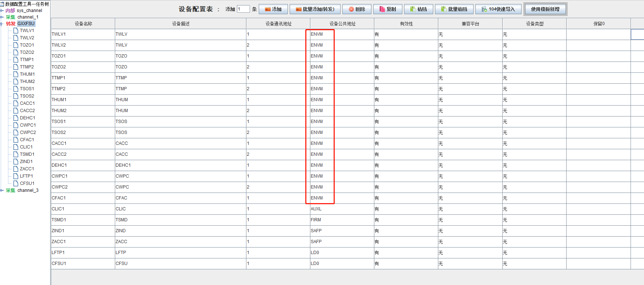This screenshot has width=644, height=285.
Task: Click the file icon next to CLIC1
Action: tap(16, 147)
